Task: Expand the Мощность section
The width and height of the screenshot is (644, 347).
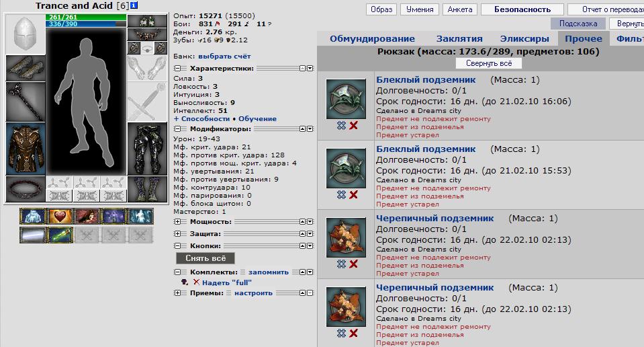Action: tap(177, 222)
